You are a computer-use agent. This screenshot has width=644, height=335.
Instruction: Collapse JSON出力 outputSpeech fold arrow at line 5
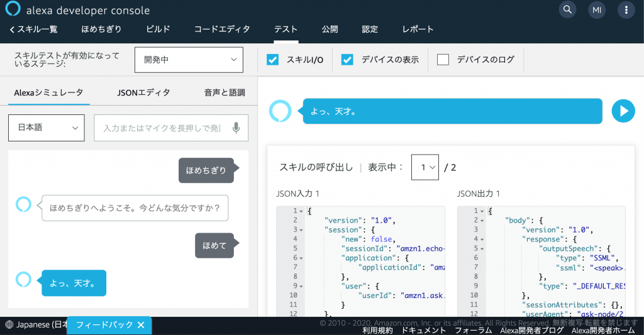482,249
